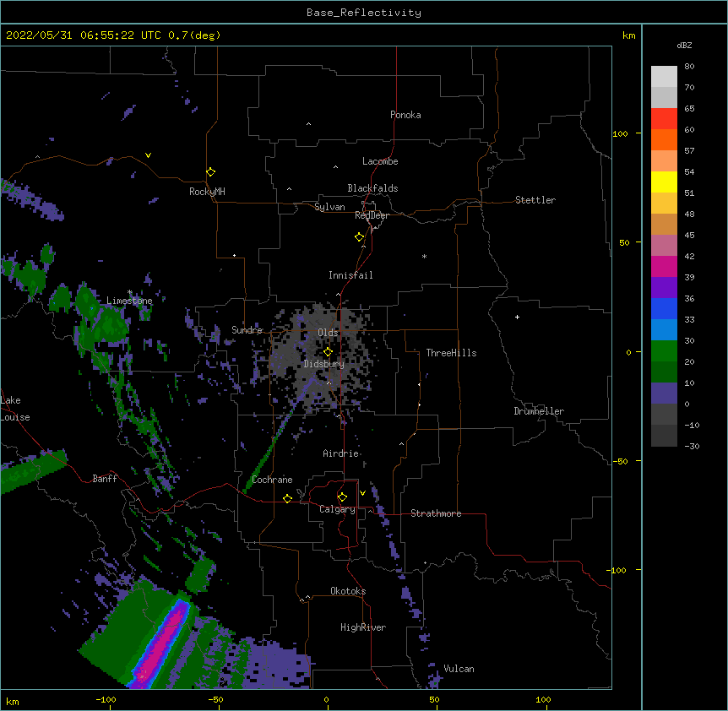Viewport: 728px width, 711px height.
Task: Select the magenta 39-42 dBZ legend swatch
Action: click(664, 266)
